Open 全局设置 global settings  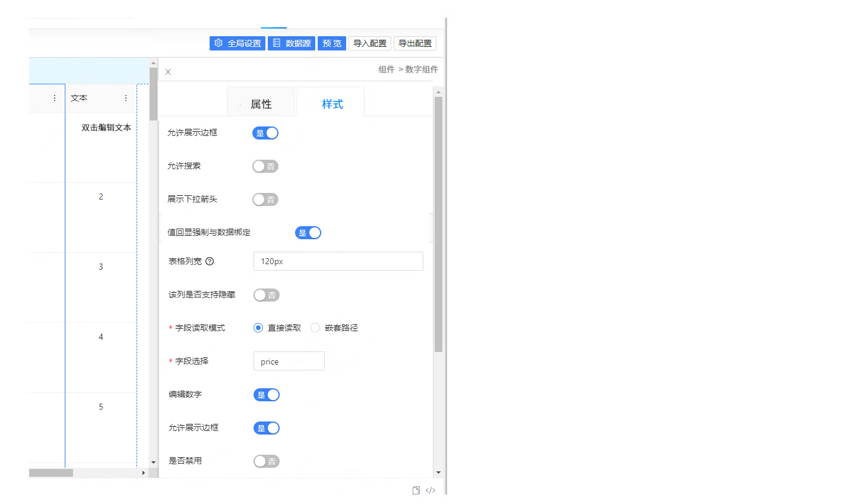237,43
